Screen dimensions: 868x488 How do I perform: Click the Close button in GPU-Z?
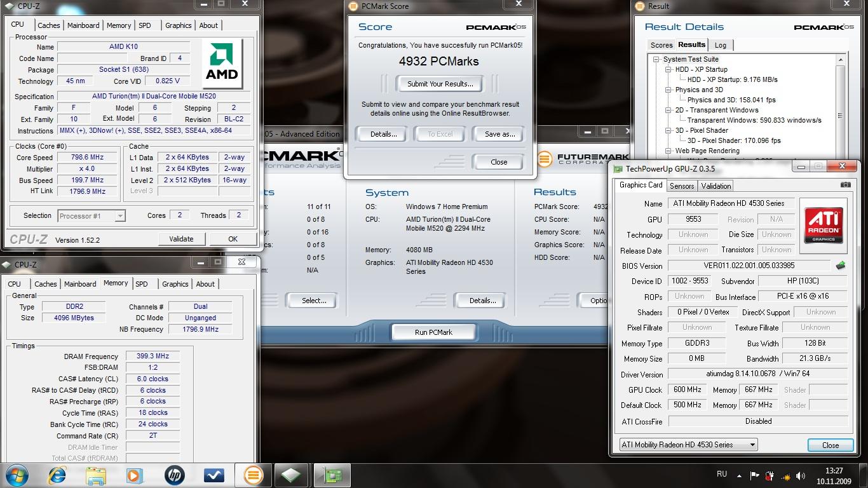(x=831, y=445)
